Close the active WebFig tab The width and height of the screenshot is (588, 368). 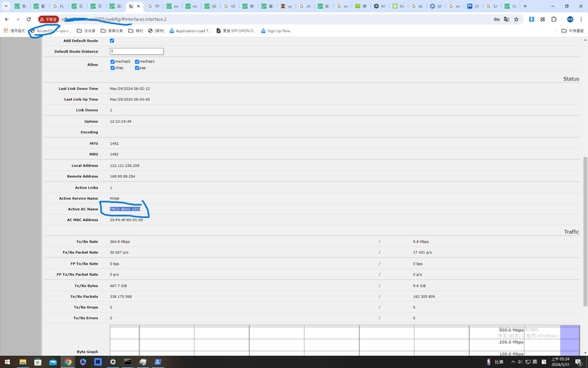click(139, 6)
